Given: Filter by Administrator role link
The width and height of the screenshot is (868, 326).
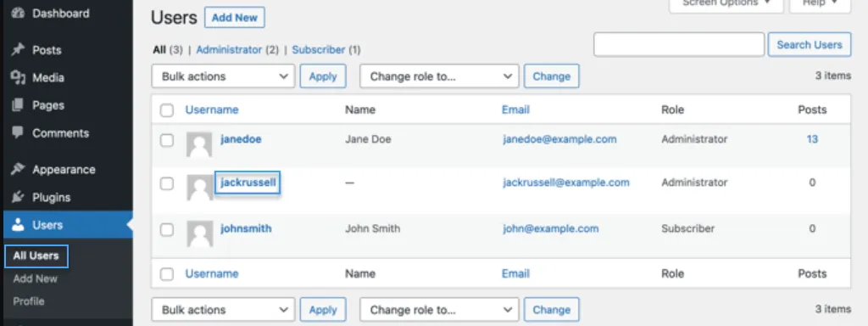Looking at the screenshot, I should [x=229, y=50].
